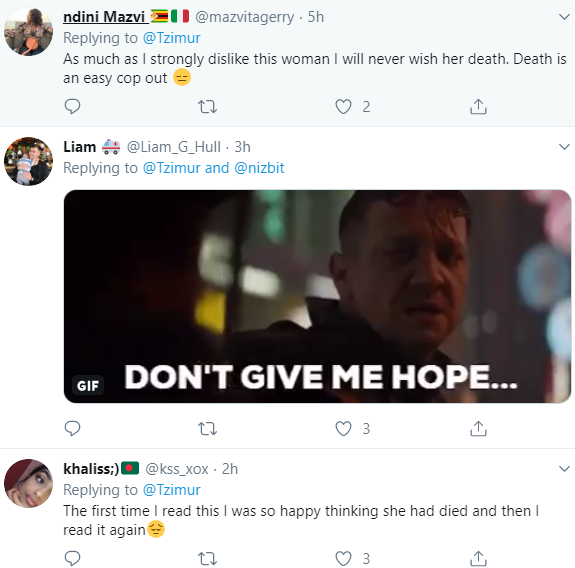Expand options menu on khaliss;)'s tweet
Image resolution: width=575 pixels, height=568 pixels.
tap(564, 469)
